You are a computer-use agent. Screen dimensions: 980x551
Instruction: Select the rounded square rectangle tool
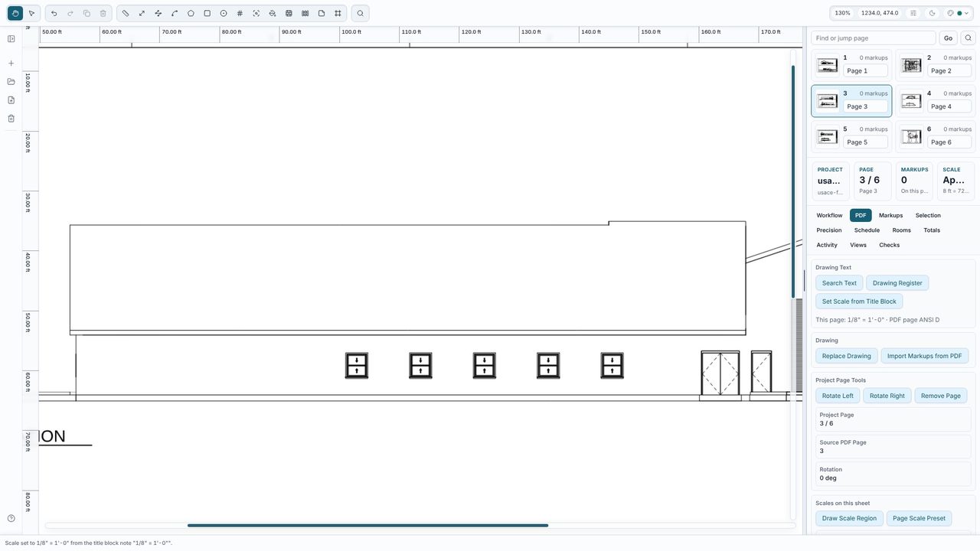(207, 13)
